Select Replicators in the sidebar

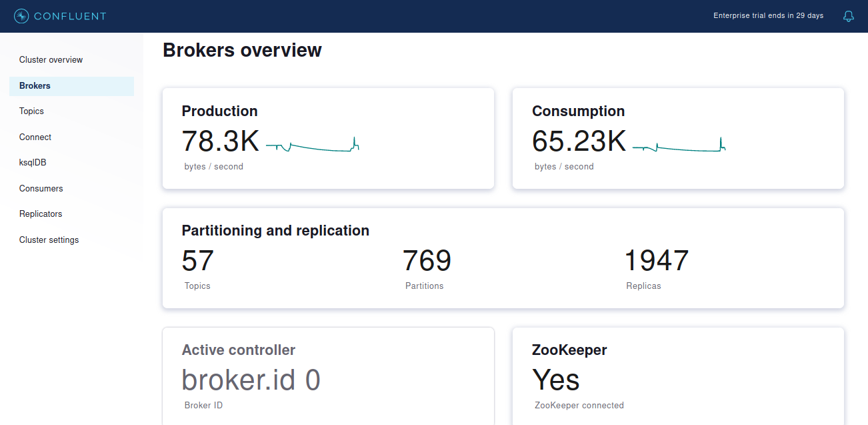[x=41, y=214]
